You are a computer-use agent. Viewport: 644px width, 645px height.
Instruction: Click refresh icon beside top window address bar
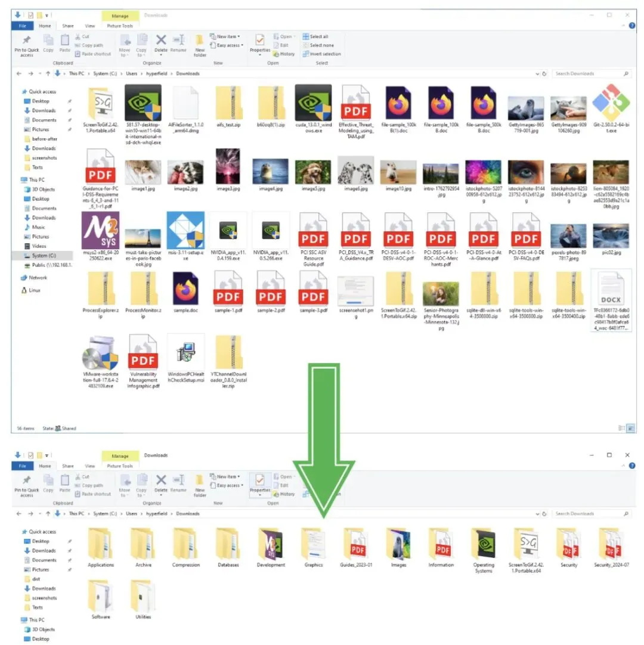[x=544, y=74]
